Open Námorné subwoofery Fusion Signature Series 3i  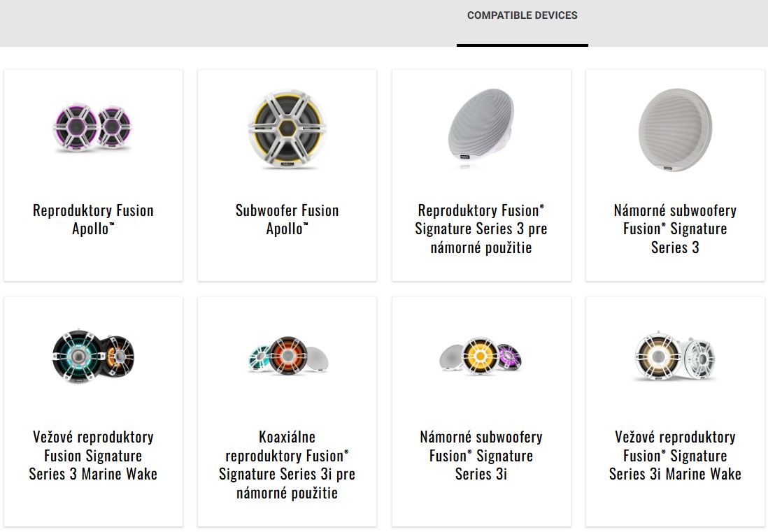(x=481, y=455)
